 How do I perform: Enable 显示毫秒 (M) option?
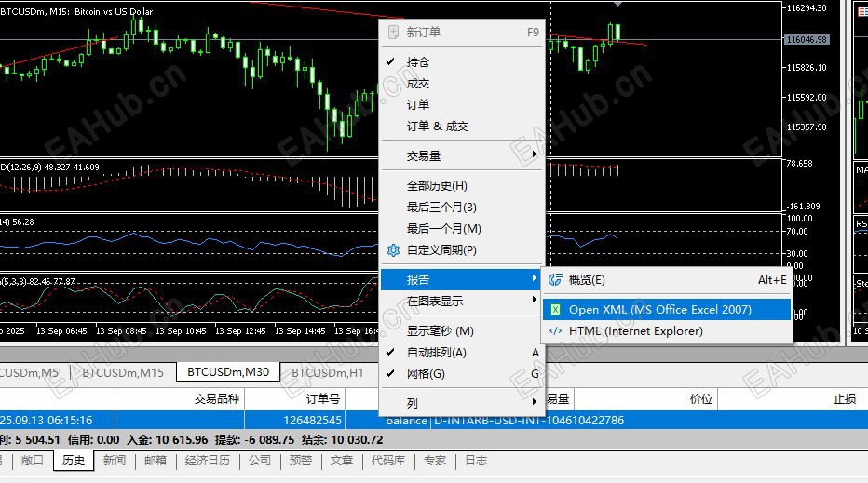click(x=463, y=331)
